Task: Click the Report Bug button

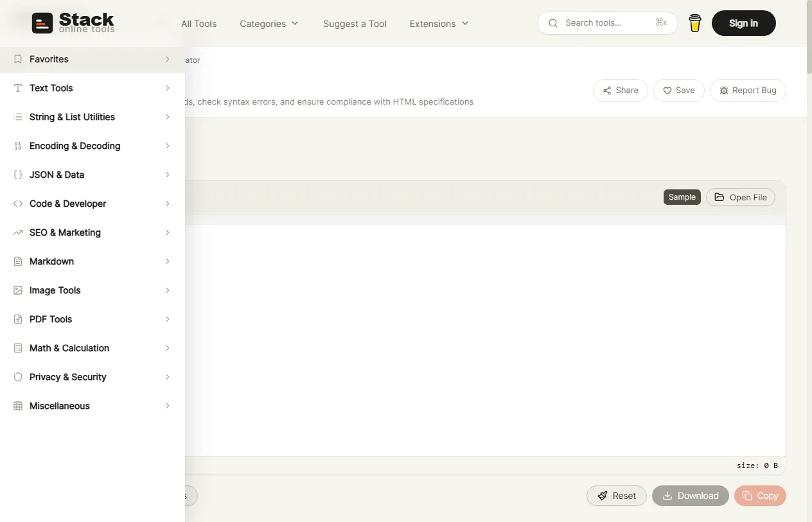Action: (748, 91)
